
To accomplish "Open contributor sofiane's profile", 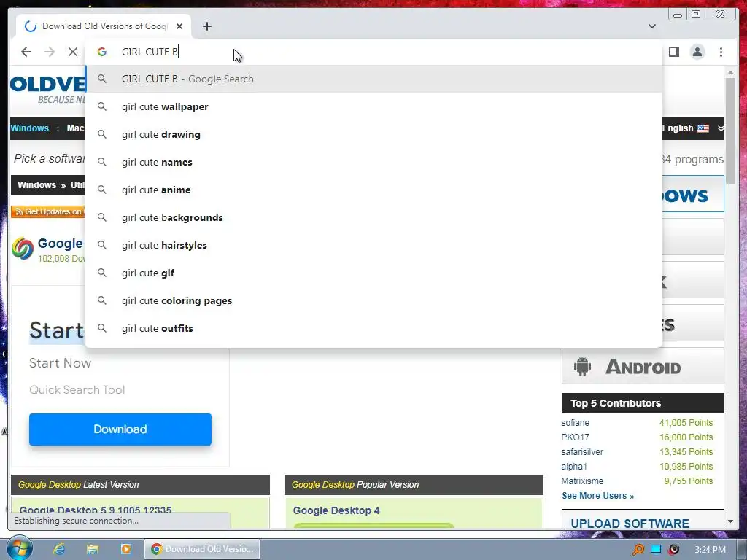I will [575, 423].
